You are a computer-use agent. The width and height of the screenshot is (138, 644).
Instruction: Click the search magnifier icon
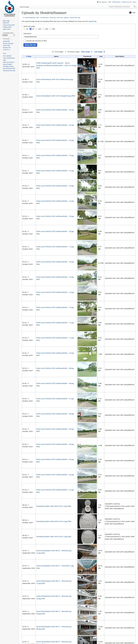tap(134, 7)
